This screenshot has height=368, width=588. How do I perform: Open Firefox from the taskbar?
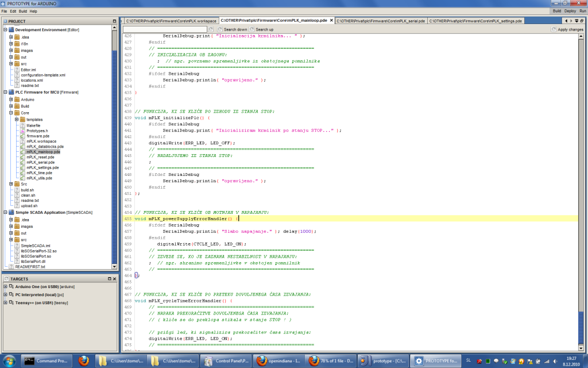(83, 361)
